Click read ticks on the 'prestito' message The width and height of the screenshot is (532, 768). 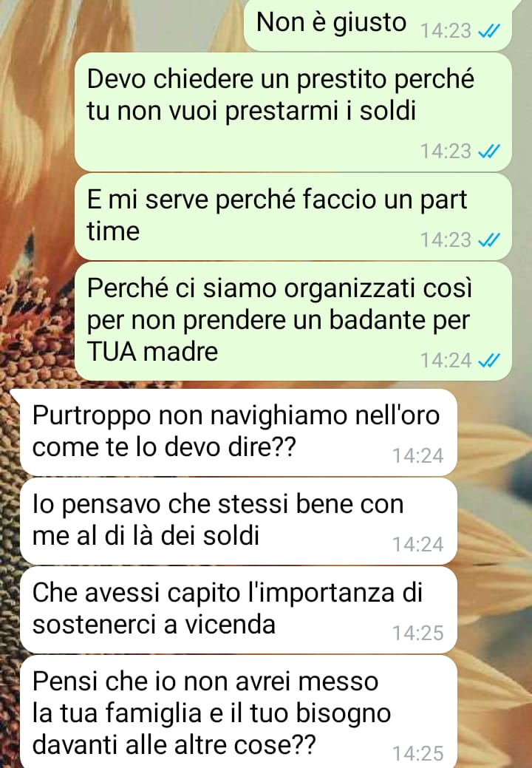(x=488, y=152)
